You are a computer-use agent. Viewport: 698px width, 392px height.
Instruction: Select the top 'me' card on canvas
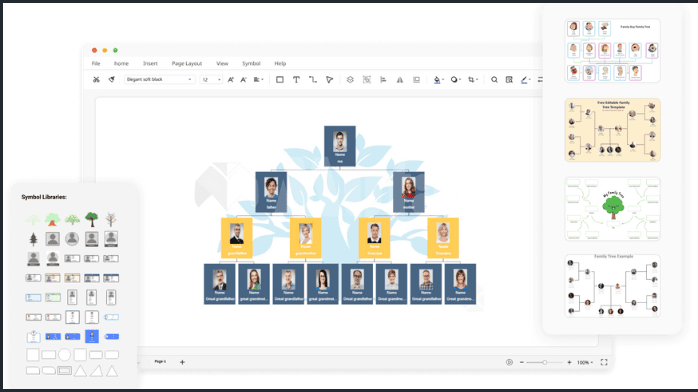coord(340,146)
